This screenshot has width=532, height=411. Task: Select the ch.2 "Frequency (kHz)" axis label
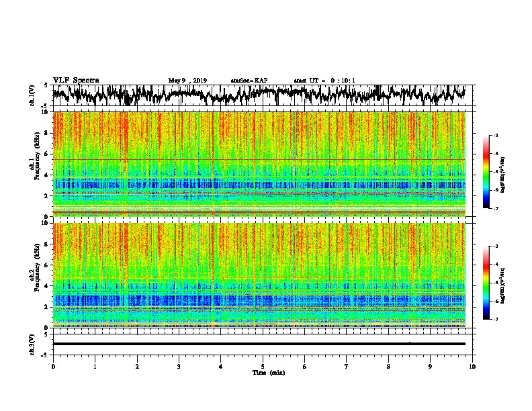point(37,267)
